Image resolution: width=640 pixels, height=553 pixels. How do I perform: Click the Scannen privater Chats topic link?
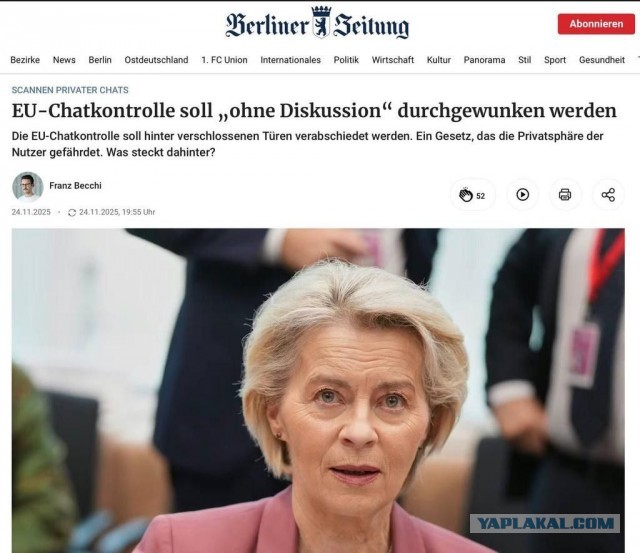pyautogui.click(x=70, y=90)
